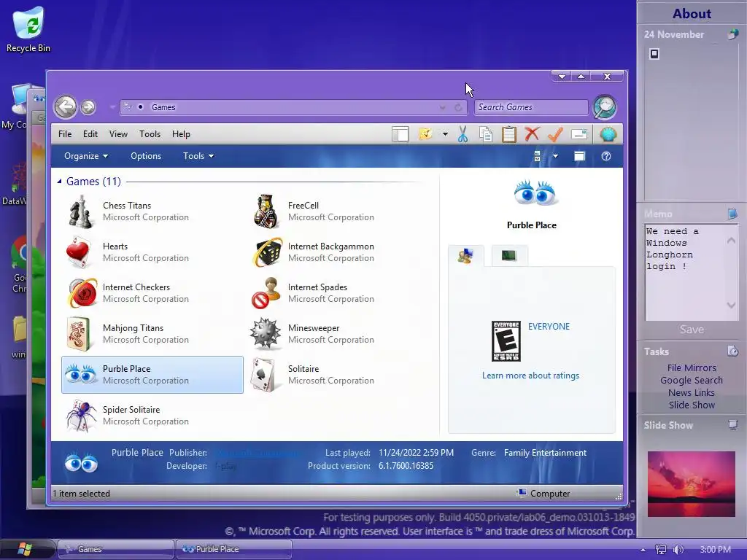Toggle the preview pane icon
Screen dimensions: 747x560
579,156
